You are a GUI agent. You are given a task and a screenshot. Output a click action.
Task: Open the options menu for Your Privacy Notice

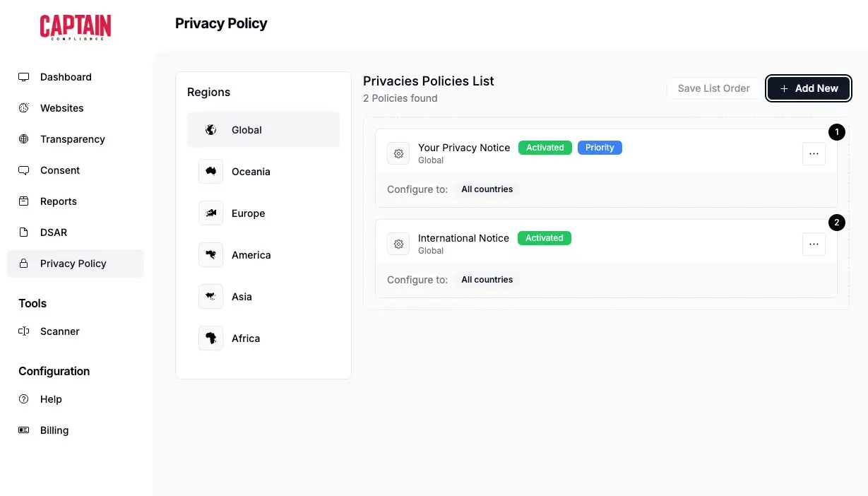tap(814, 153)
